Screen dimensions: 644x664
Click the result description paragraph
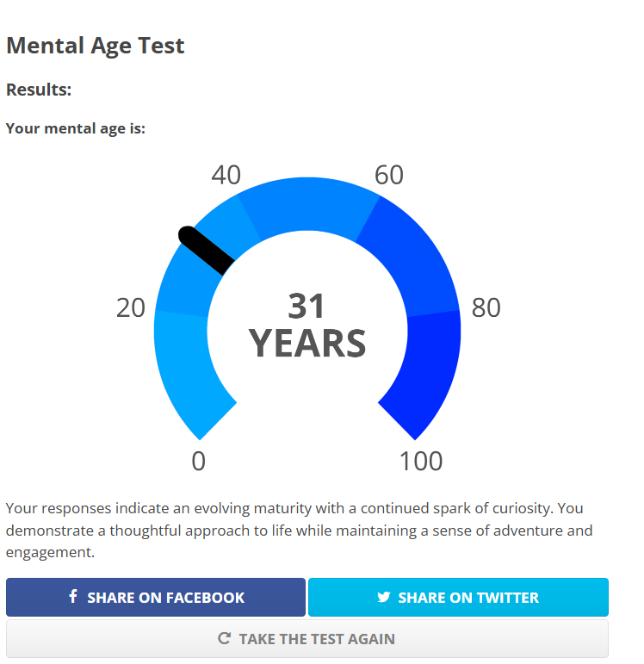(299, 531)
